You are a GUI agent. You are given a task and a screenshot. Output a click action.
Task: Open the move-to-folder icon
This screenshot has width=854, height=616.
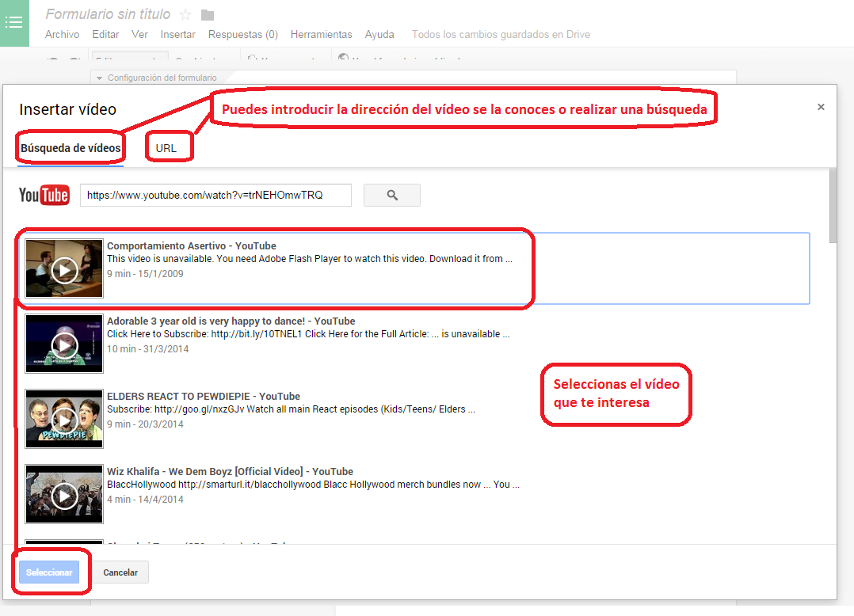pos(208,15)
